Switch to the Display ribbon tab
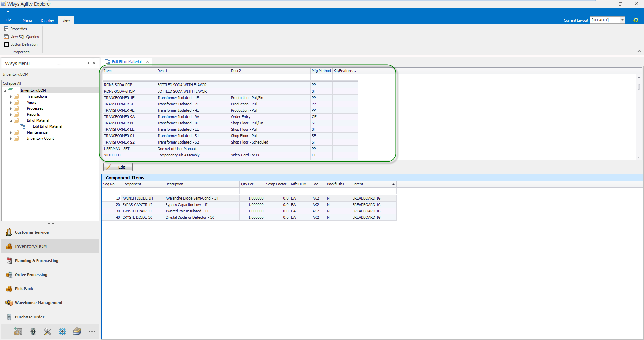 [47, 20]
